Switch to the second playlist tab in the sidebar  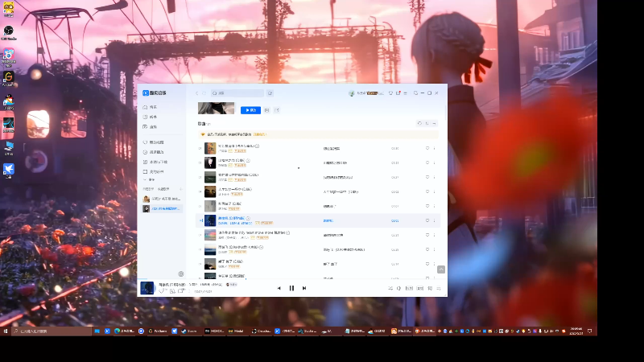tap(163, 189)
